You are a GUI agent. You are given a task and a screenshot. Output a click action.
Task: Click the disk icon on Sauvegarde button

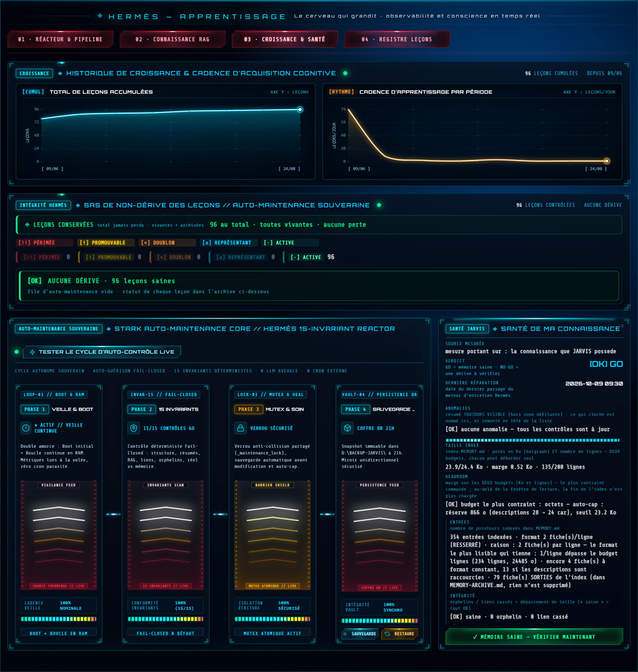(345, 634)
